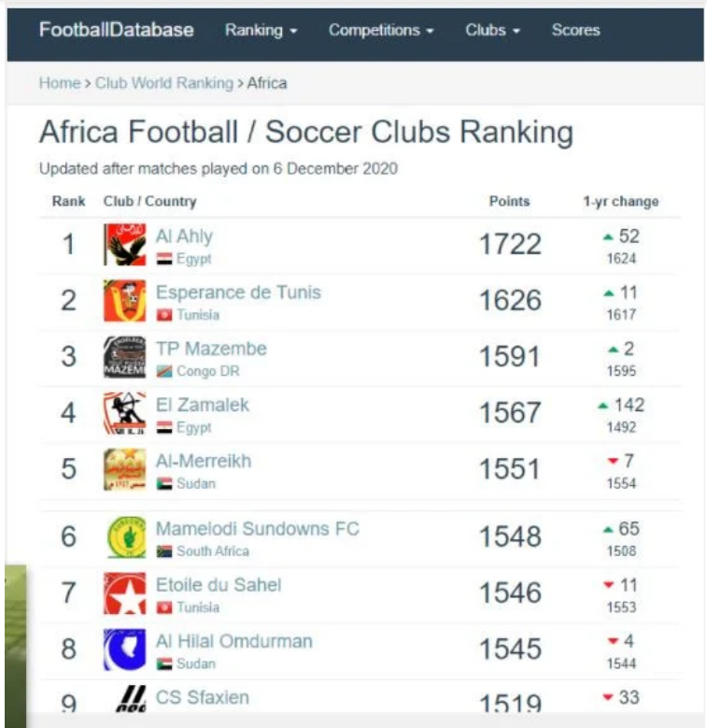Expand the Competitions dropdown menu
The width and height of the screenshot is (707, 728).
pos(381,30)
